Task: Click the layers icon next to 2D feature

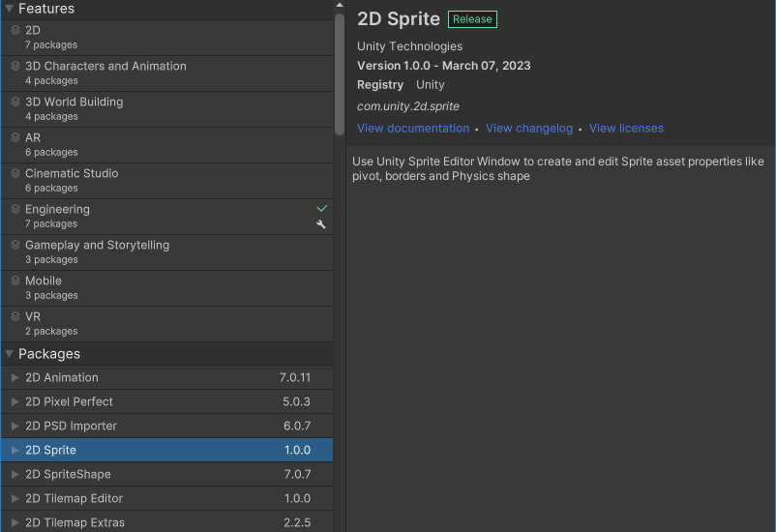Action: point(15,30)
